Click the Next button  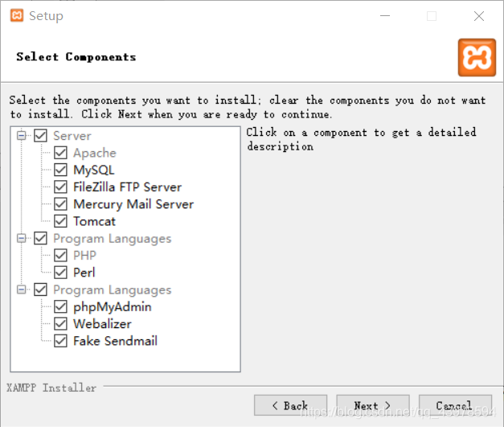(x=373, y=405)
